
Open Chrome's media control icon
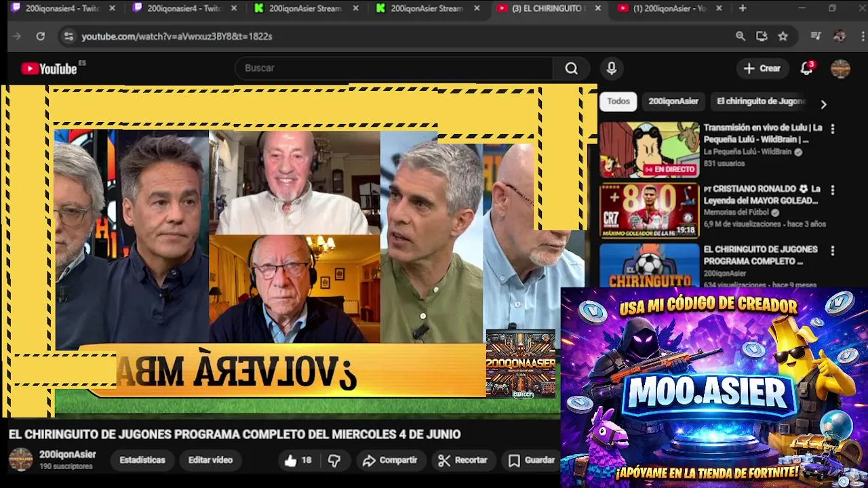(816, 36)
